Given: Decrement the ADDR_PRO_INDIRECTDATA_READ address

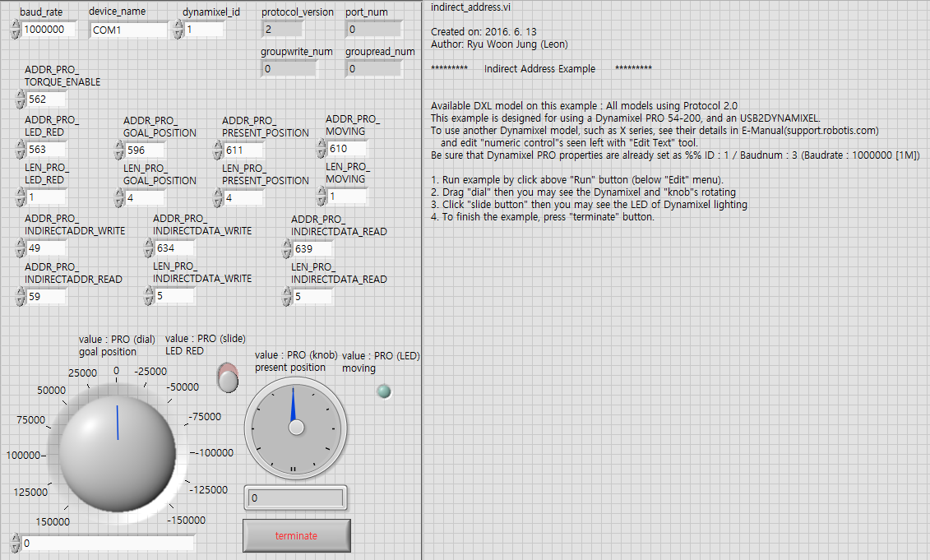Looking at the screenshot, I should (287, 252).
